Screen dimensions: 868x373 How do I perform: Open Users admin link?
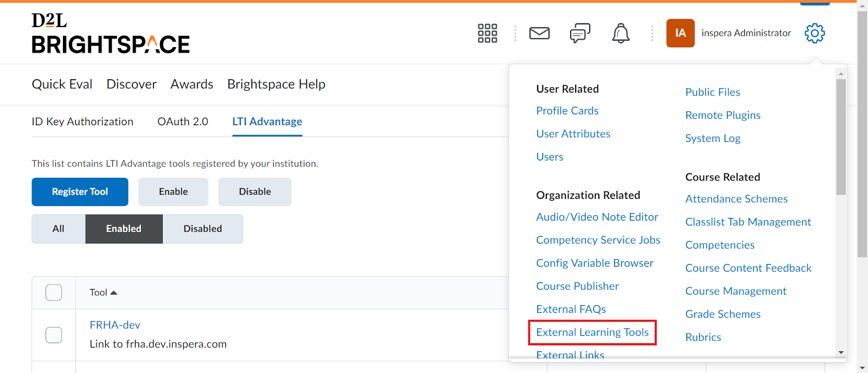click(x=550, y=157)
